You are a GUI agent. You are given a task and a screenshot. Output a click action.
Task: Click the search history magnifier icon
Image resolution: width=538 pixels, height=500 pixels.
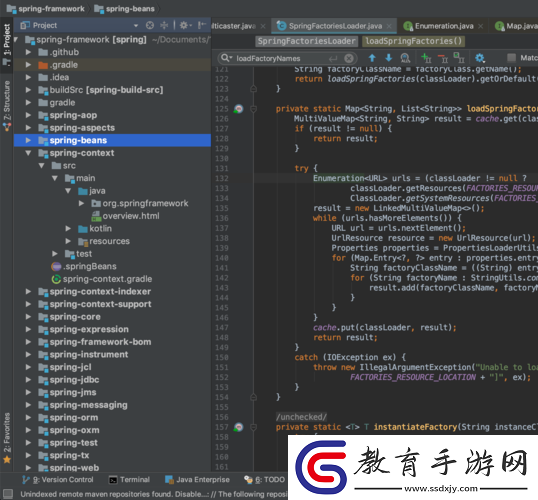point(226,58)
